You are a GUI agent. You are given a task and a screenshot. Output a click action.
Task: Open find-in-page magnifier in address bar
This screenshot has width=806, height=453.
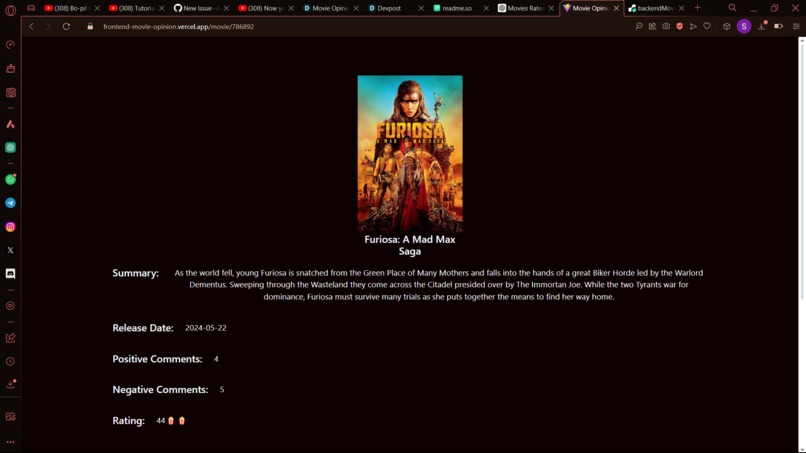pyautogui.click(x=638, y=26)
